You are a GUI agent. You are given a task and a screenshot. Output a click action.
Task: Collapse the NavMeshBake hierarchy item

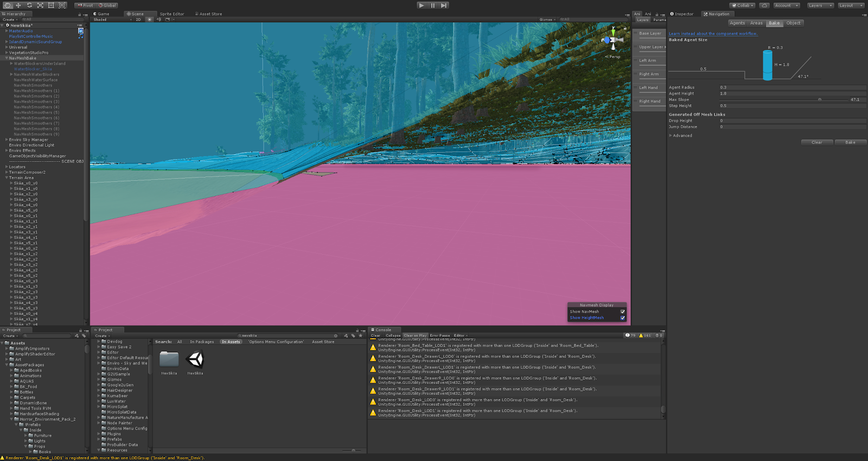[7, 58]
